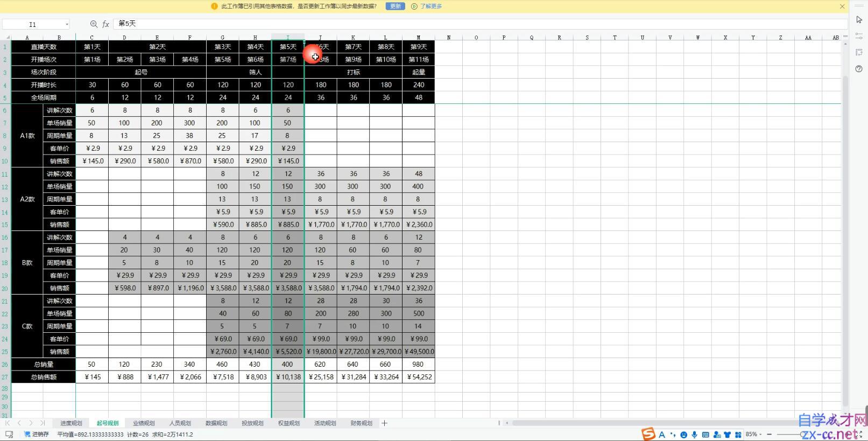868x441 pixels.
Task: Click the page layout icon below the settings sliders
Action: tap(859, 52)
